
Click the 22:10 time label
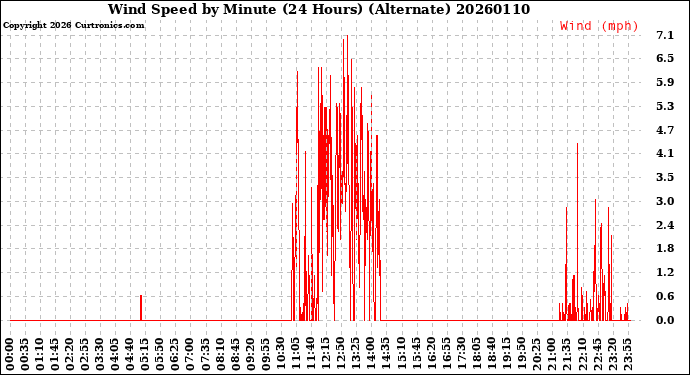click(582, 354)
